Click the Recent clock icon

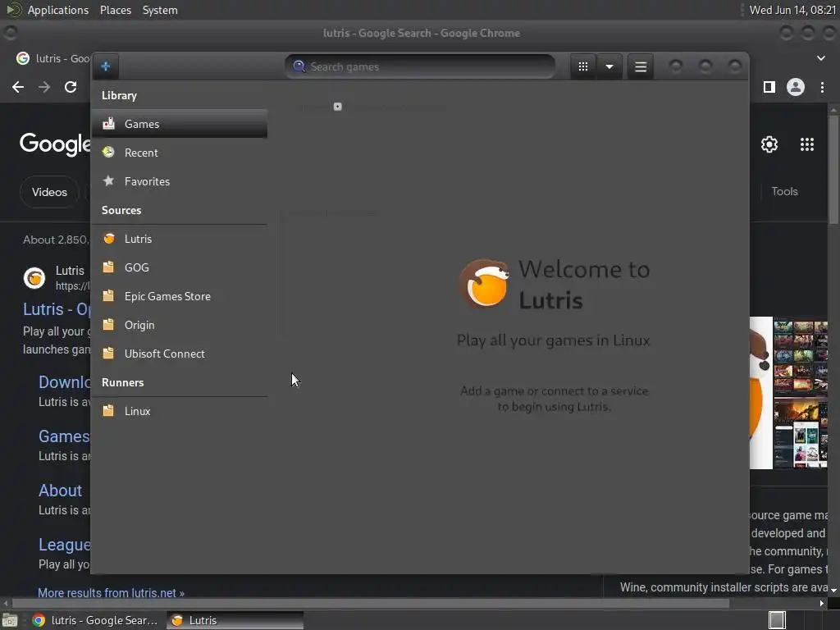tap(109, 152)
